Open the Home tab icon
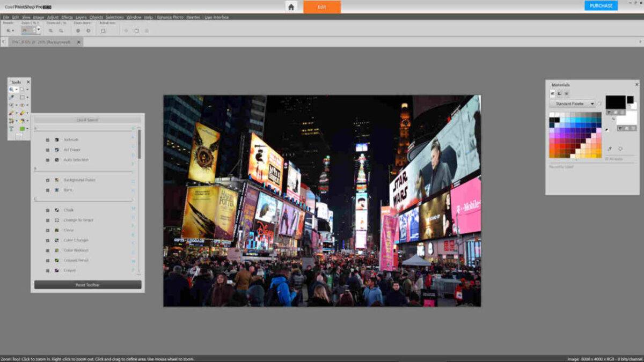Screen dimensions: 644x362 (291, 7)
